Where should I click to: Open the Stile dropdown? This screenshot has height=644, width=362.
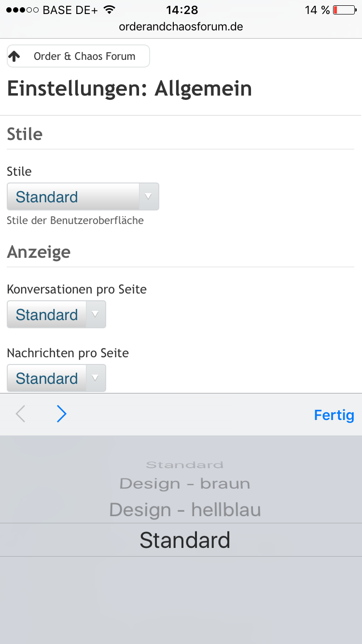point(83,197)
